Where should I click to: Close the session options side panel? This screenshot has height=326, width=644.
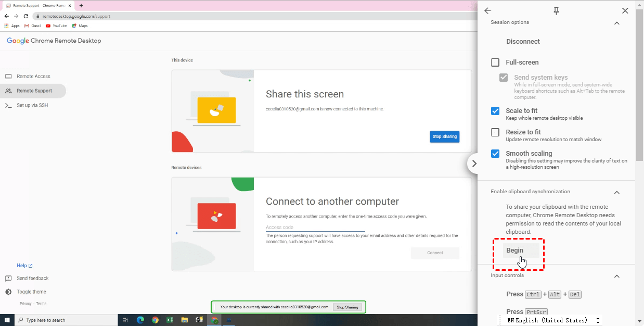pyautogui.click(x=625, y=10)
